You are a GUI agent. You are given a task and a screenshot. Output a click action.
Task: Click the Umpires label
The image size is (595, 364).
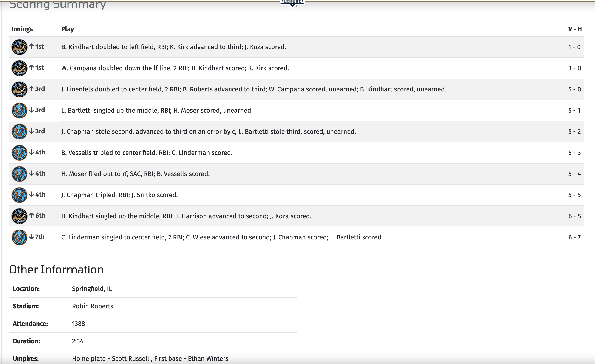[25, 359]
